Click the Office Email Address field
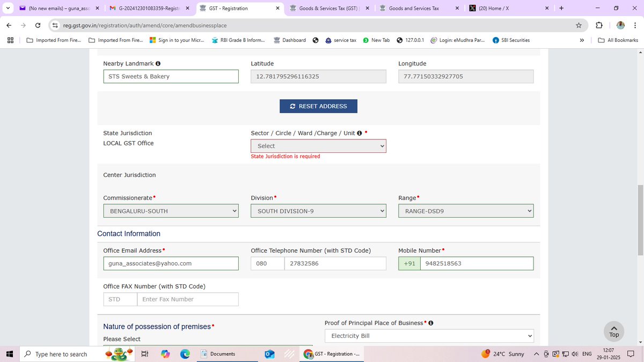The image size is (644, 362). tap(171, 263)
